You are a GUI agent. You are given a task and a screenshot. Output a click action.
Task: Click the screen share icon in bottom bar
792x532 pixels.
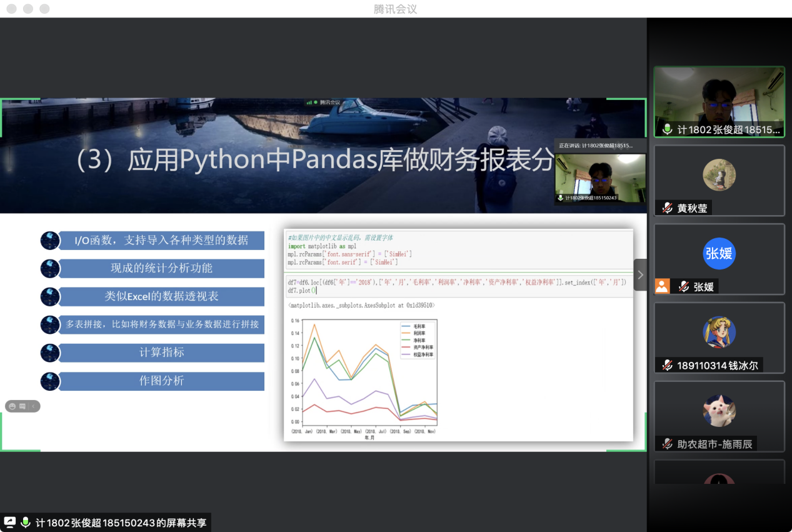pos(10,522)
